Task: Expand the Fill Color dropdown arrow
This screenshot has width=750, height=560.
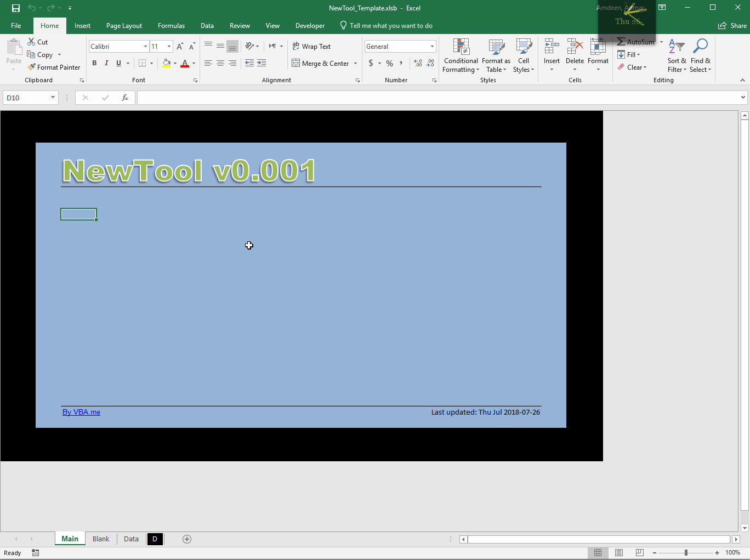Action: (x=175, y=64)
